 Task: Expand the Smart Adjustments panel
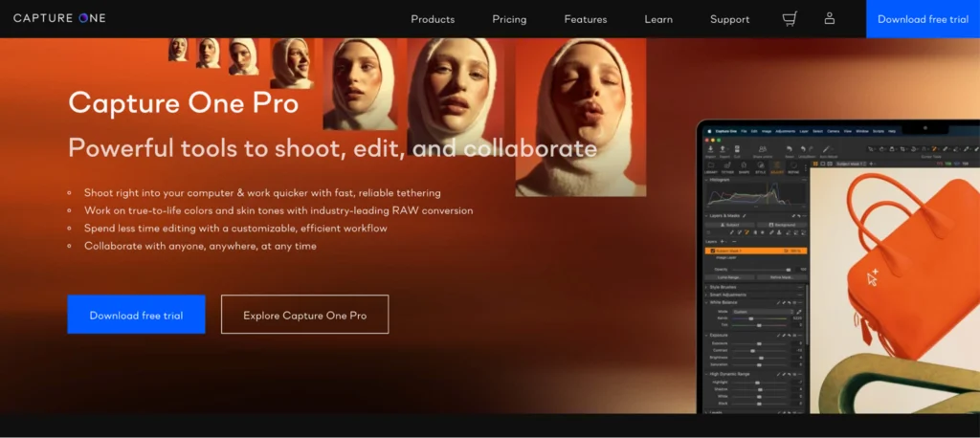[x=706, y=295]
